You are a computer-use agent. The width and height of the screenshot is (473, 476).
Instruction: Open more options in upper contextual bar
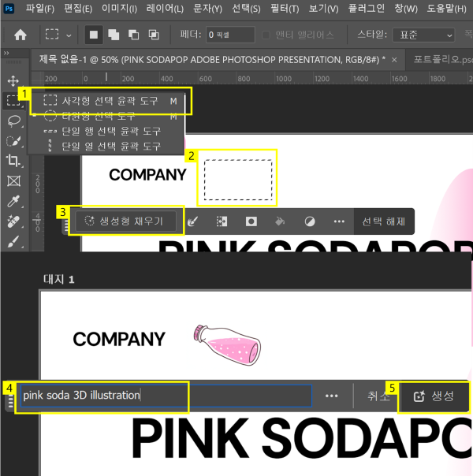pyautogui.click(x=339, y=221)
